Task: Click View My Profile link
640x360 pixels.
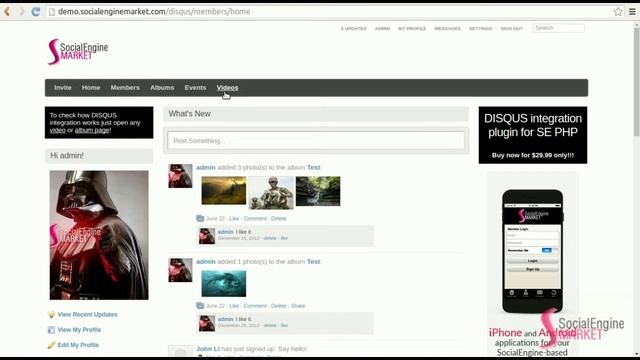Action: pyautogui.click(x=79, y=329)
